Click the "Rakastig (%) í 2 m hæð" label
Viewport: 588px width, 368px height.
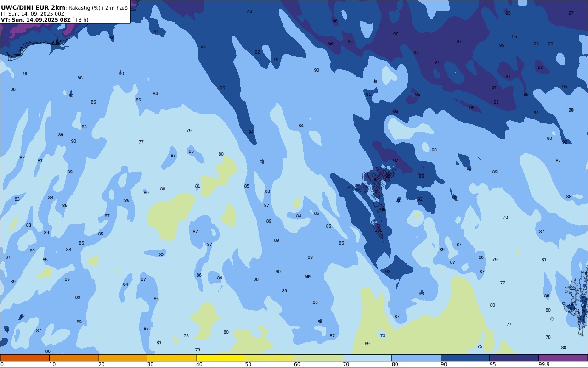pyautogui.click(x=98, y=8)
